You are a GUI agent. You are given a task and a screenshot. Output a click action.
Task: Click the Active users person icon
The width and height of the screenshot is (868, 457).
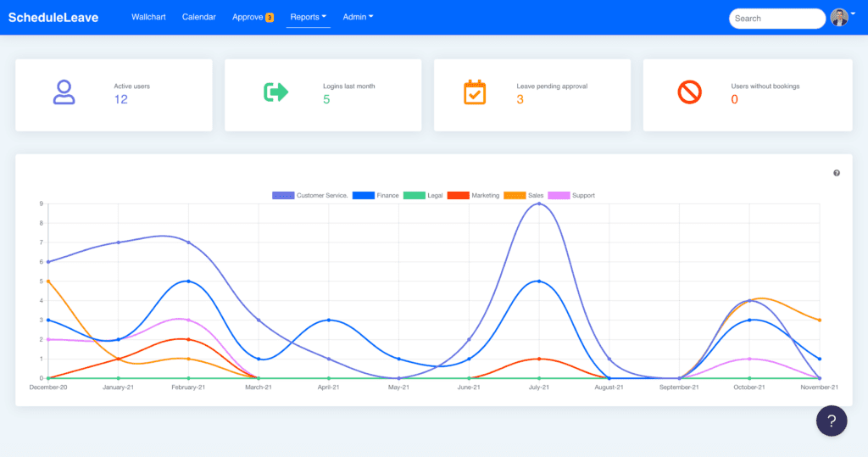[64, 92]
